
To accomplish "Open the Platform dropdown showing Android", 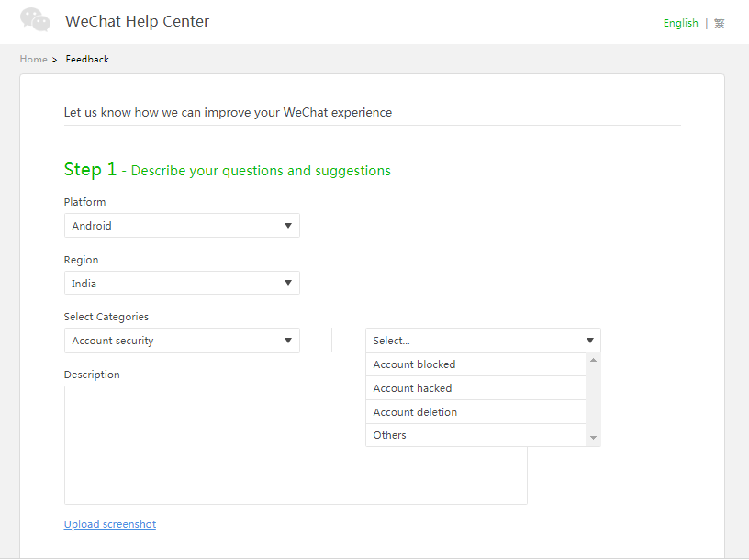I will point(182,226).
